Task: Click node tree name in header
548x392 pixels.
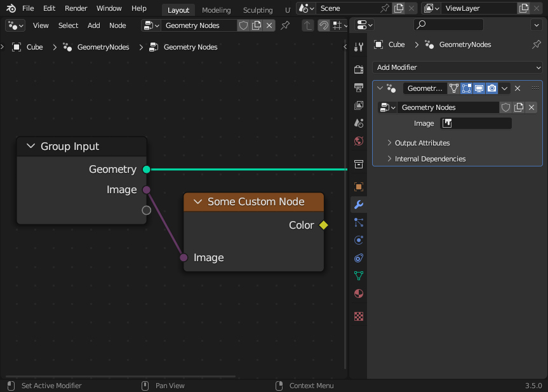Action: (x=199, y=25)
